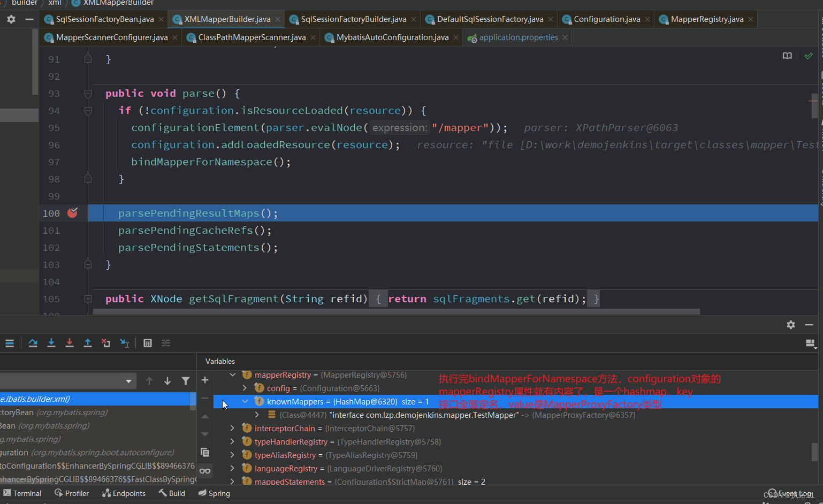Expand the config variable node
The width and height of the screenshot is (823, 504).
245,388
